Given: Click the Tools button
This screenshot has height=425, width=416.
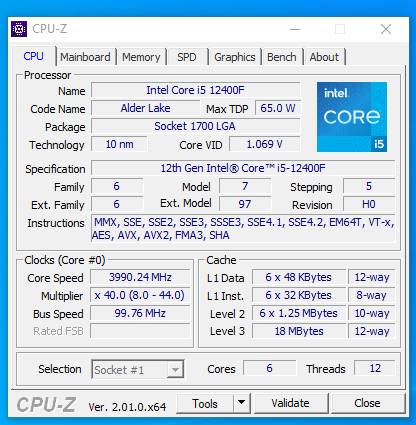Looking at the screenshot, I should 205,403.
